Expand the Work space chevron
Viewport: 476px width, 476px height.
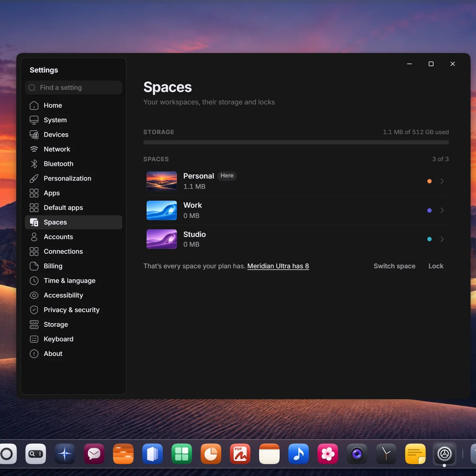pyautogui.click(x=442, y=211)
